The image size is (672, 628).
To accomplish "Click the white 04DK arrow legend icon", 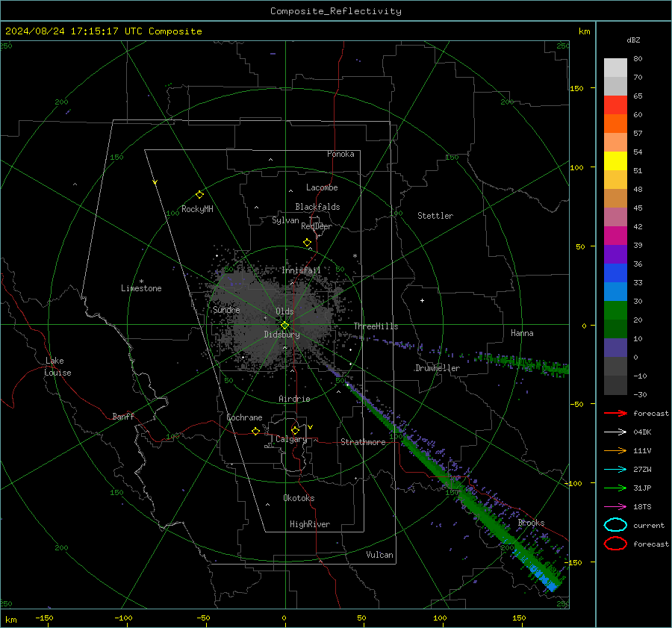I will pos(615,432).
